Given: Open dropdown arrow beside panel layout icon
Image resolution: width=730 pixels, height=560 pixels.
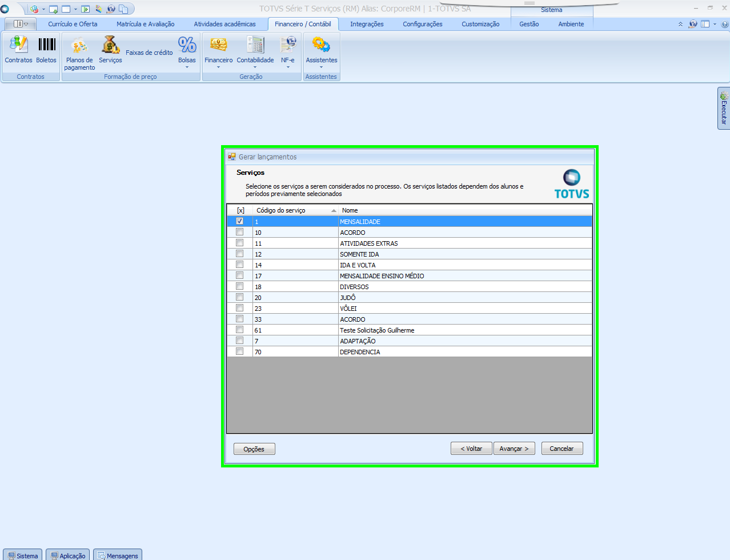Looking at the screenshot, I should point(715,24).
